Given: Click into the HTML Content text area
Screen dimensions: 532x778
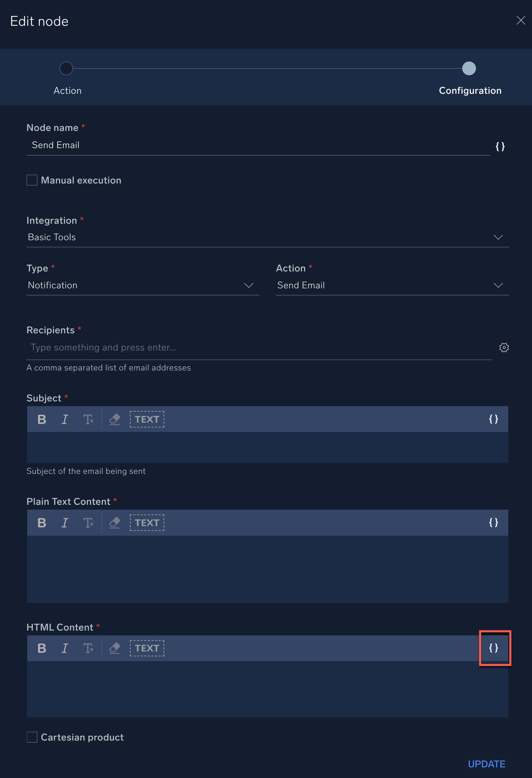Looking at the screenshot, I should point(267,689).
